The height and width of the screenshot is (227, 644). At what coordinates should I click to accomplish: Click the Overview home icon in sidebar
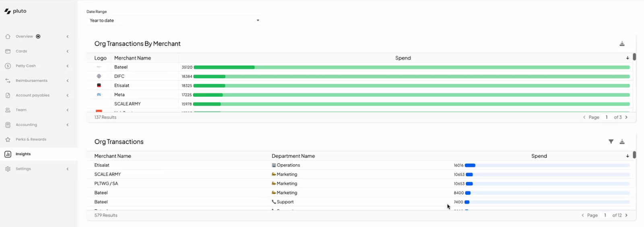[x=8, y=37]
